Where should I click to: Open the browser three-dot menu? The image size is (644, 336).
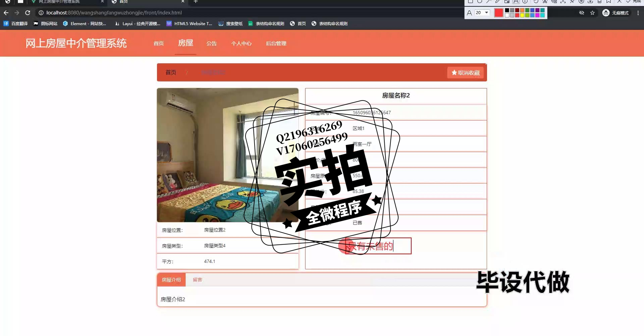[638, 13]
